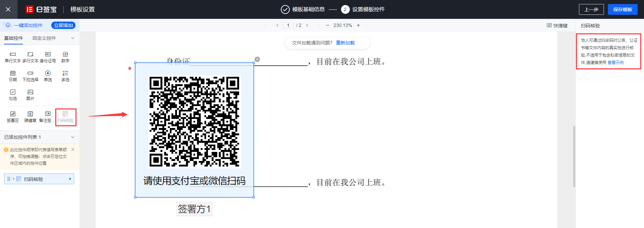The image size is (644, 228).
Task: Click 立即添加 button
Action: pos(63,25)
